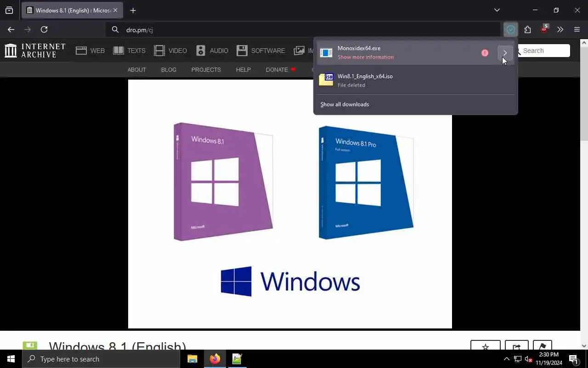This screenshot has height=368, width=588.
Task: Open the TEXTS section
Action: (129, 51)
